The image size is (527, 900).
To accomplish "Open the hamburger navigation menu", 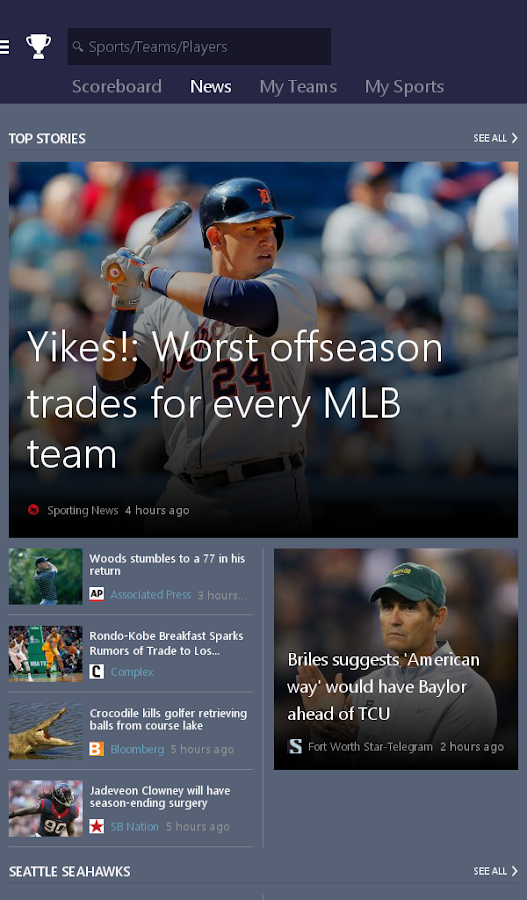I will pyautogui.click(x=4, y=46).
